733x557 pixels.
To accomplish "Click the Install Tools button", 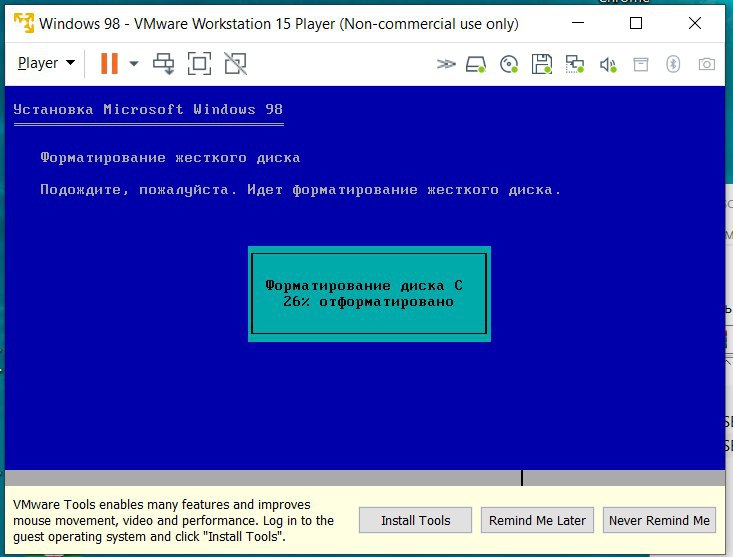I will click(x=415, y=520).
